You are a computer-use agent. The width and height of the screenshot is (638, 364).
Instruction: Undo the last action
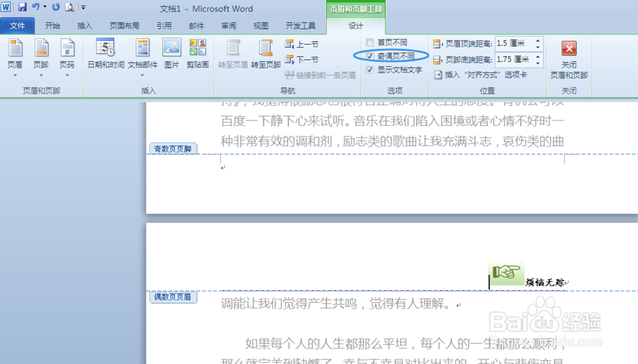click(36, 7)
